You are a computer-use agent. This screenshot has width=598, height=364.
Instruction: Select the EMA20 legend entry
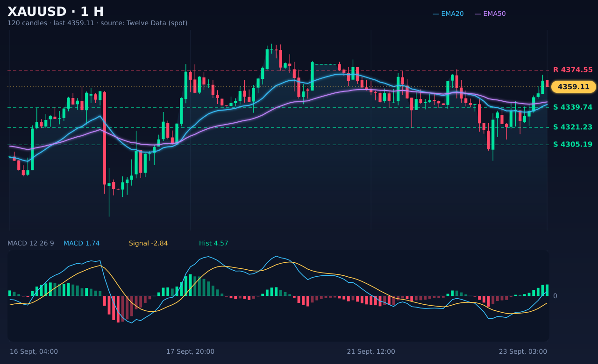pos(448,14)
